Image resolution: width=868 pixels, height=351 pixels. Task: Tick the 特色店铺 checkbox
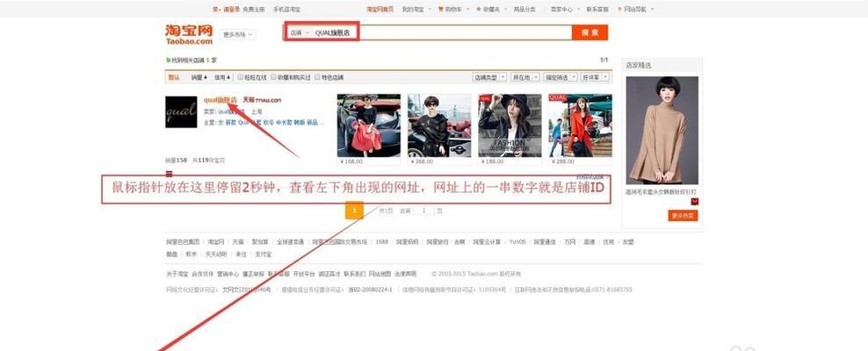pyautogui.click(x=317, y=77)
